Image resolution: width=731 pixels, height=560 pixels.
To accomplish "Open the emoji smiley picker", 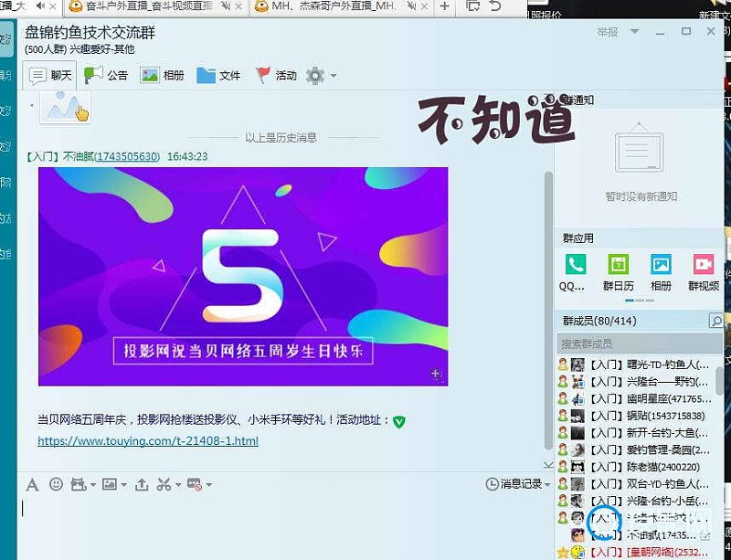I will pyautogui.click(x=56, y=484).
